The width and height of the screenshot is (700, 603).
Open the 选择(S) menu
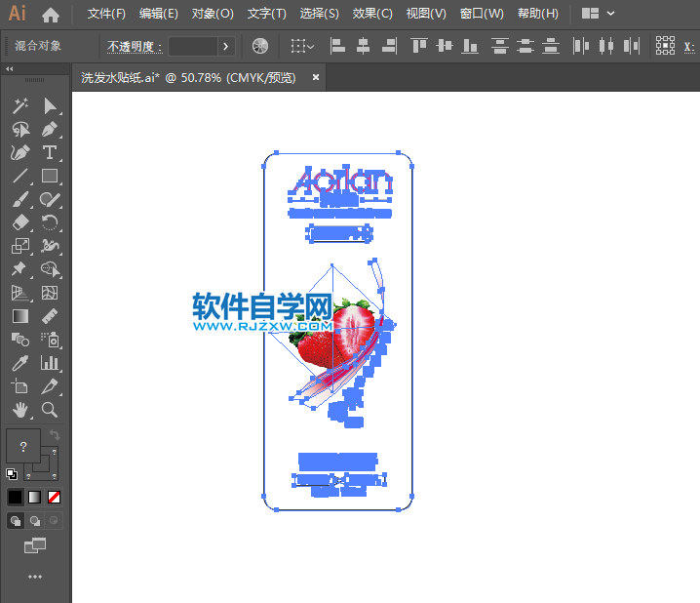(x=319, y=14)
